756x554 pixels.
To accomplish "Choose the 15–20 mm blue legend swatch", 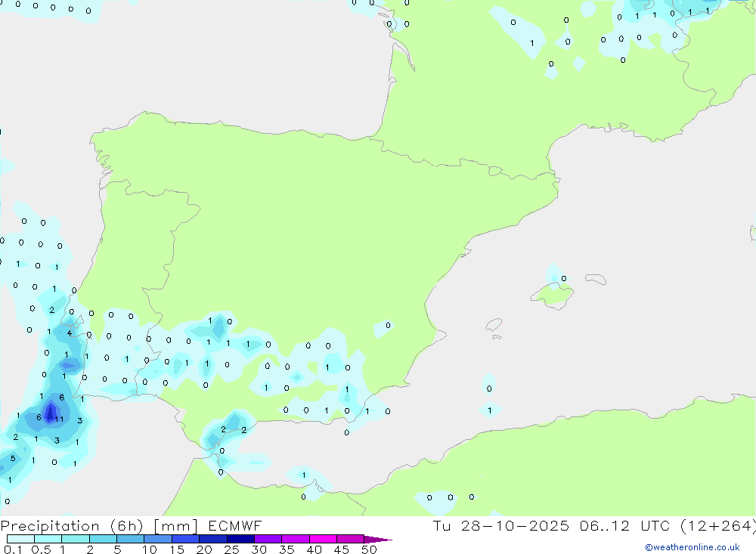I will [x=186, y=539].
